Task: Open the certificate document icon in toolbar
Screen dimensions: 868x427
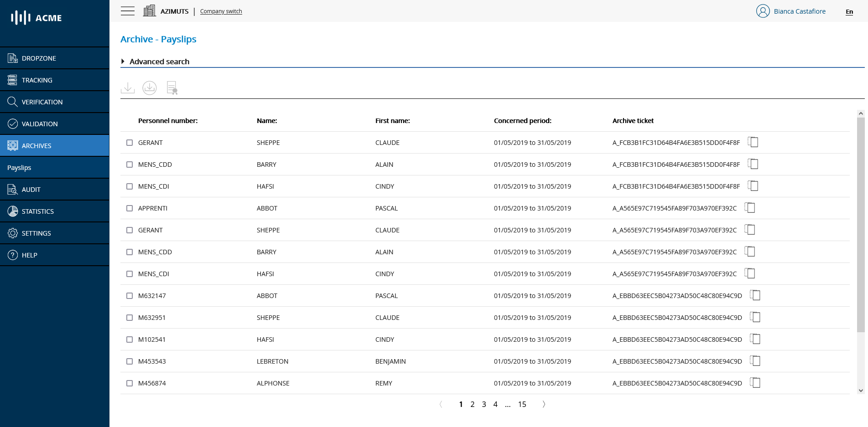Action: [x=172, y=87]
